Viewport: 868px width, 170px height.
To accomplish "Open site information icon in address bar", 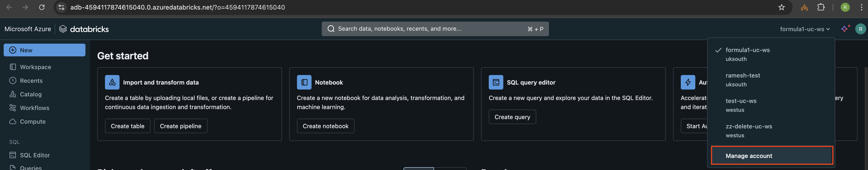I will tap(61, 7).
